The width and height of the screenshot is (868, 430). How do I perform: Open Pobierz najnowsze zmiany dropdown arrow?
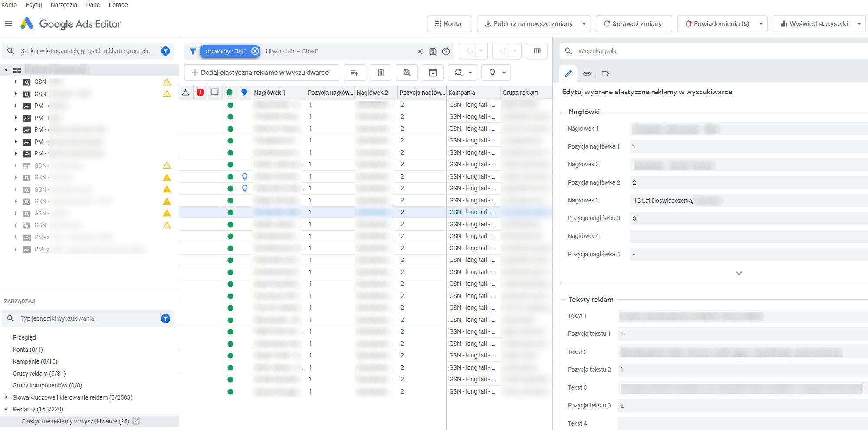[x=584, y=24]
